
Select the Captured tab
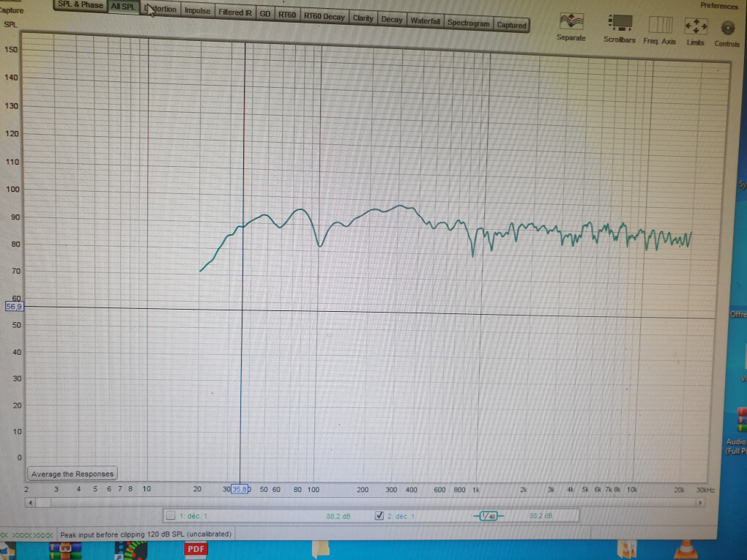511,25
